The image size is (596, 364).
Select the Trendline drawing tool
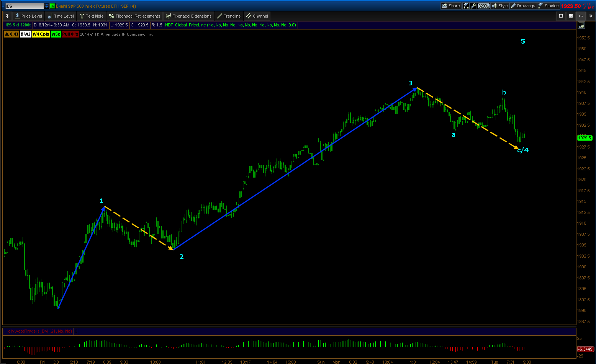(229, 16)
